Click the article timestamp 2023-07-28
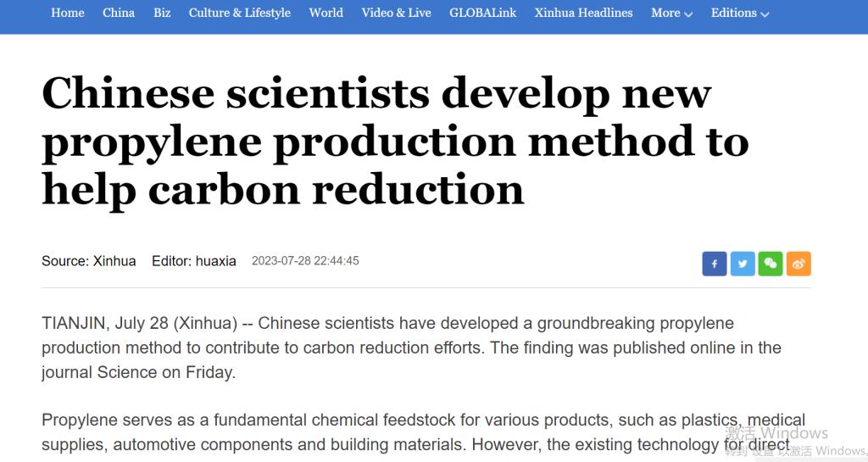 tap(305, 261)
